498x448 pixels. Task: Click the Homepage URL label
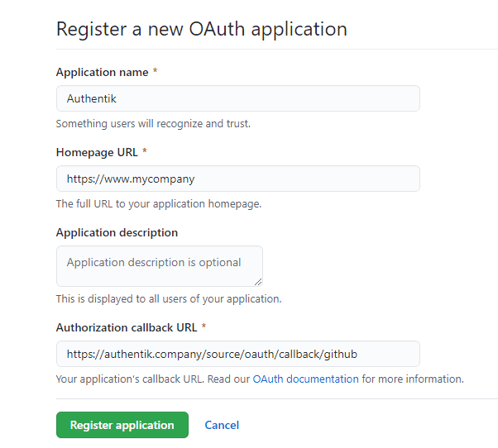[97, 153]
